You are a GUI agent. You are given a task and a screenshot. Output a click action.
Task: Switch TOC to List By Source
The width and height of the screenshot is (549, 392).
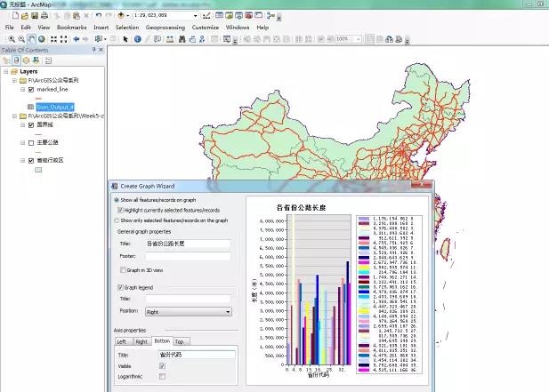[x=16, y=60]
